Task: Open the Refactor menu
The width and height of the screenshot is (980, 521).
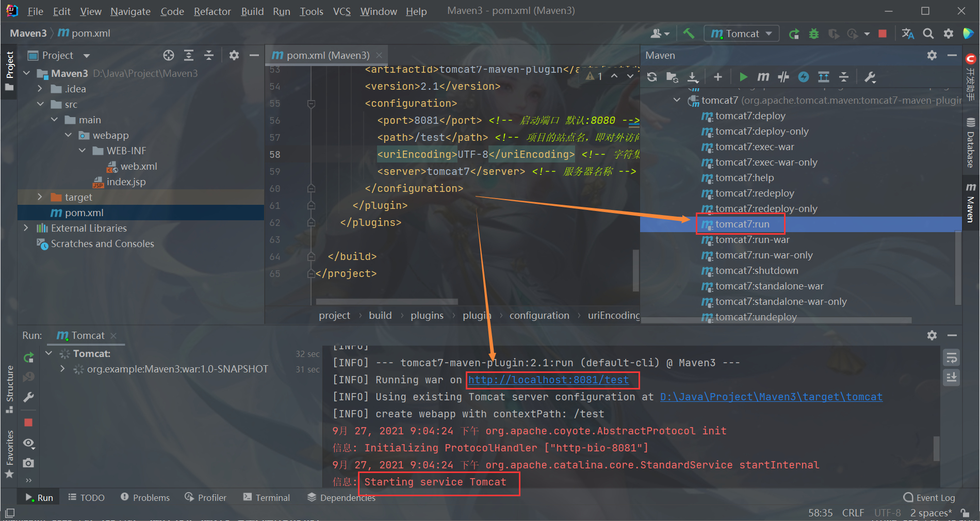Action: [212, 11]
